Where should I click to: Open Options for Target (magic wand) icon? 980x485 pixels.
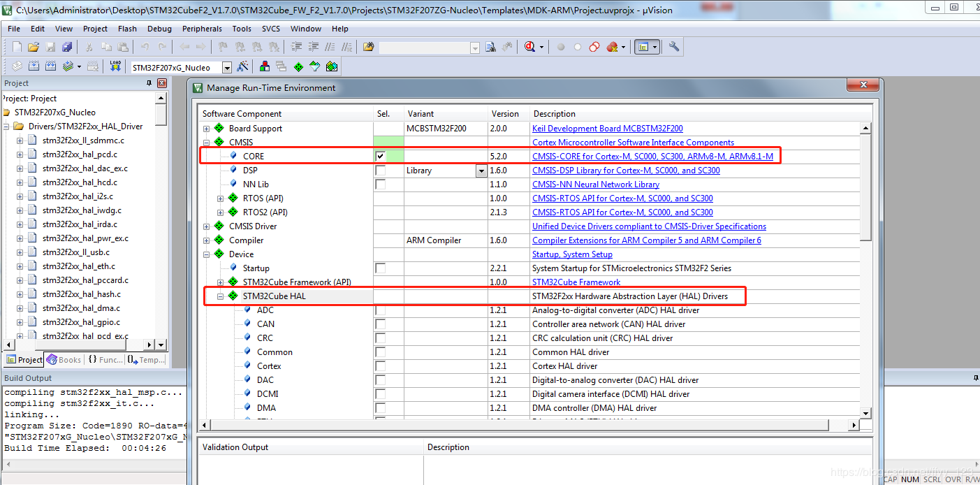[x=242, y=66]
